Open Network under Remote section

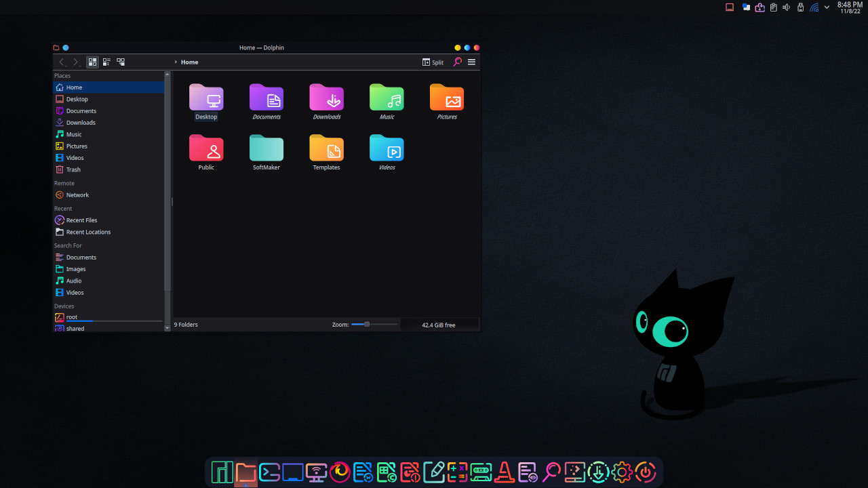[77, 195]
